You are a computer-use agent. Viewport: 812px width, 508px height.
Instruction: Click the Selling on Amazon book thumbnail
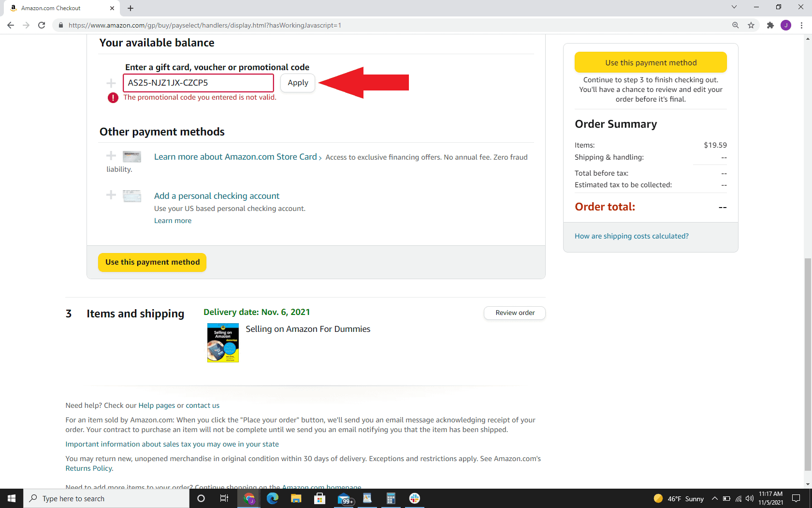[x=223, y=343]
